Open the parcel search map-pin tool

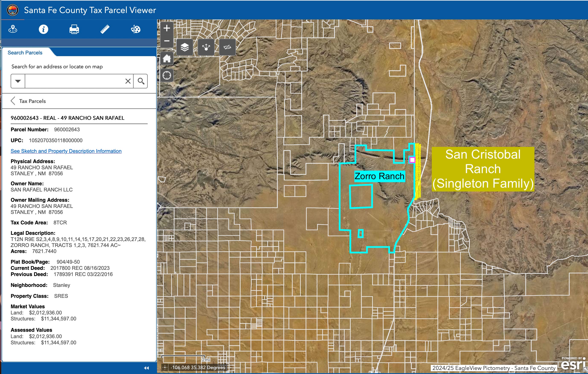click(13, 29)
